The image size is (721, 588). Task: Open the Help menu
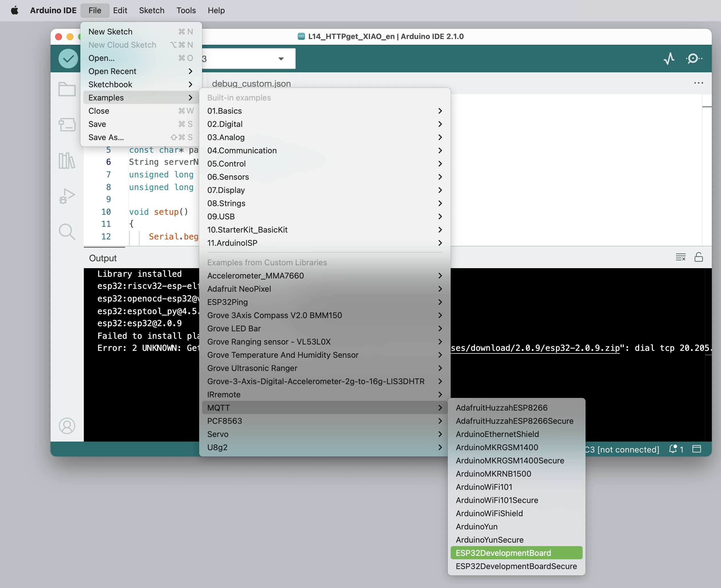tap(216, 11)
